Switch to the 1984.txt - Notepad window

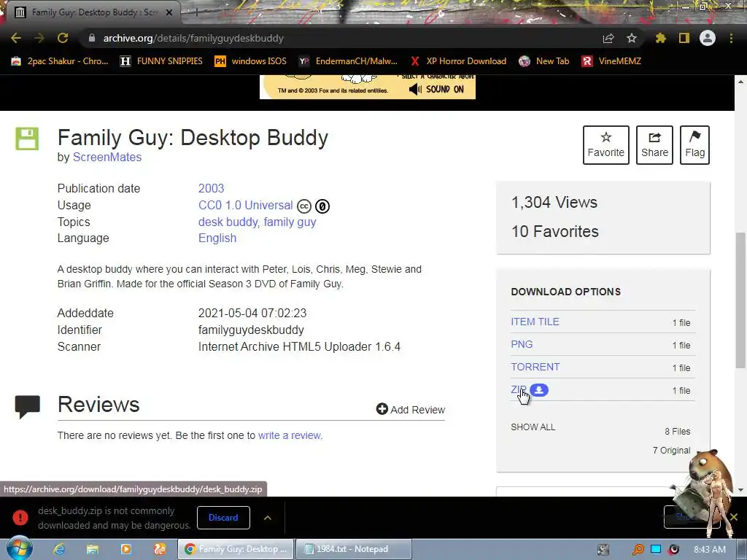pyautogui.click(x=354, y=549)
